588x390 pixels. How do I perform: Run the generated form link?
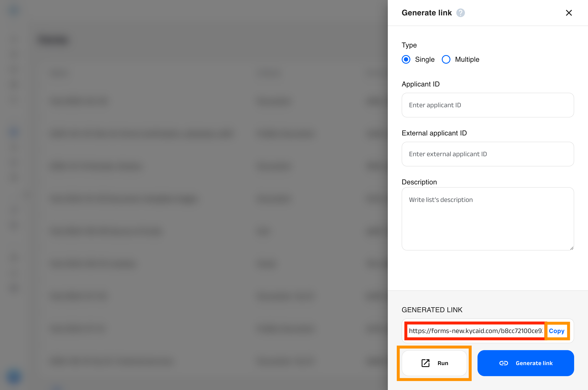(x=434, y=363)
